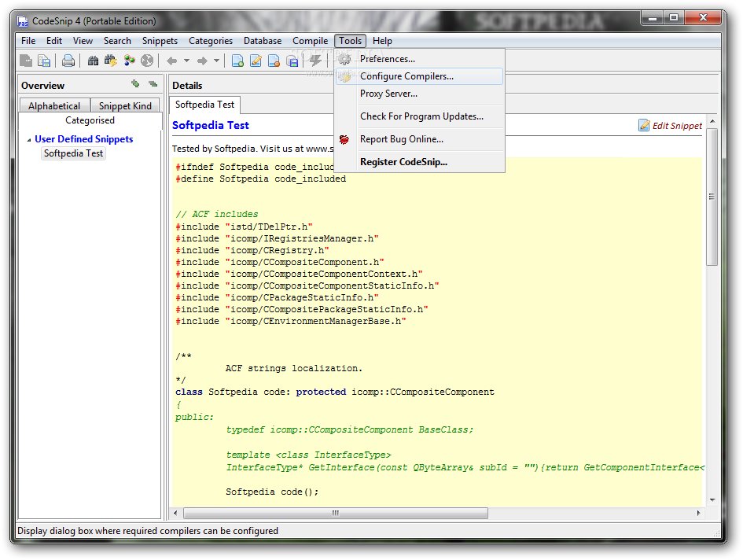Open the Help menu

coord(382,41)
